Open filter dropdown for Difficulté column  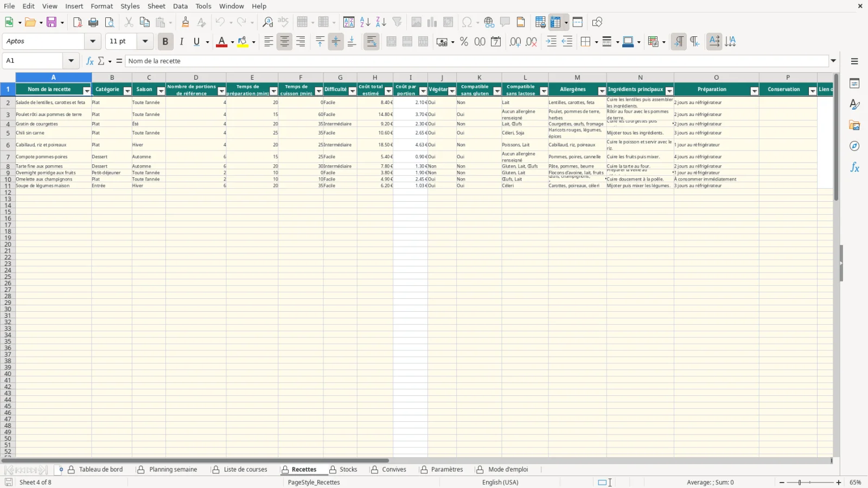pyautogui.click(x=353, y=91)
